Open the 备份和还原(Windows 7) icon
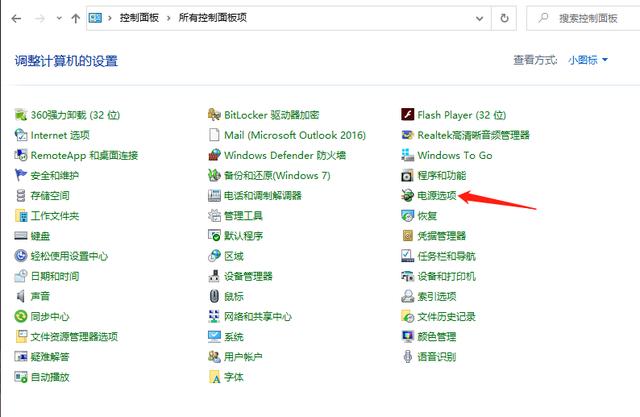Screen dimensions: 640x417 click(x=214, y=175)
